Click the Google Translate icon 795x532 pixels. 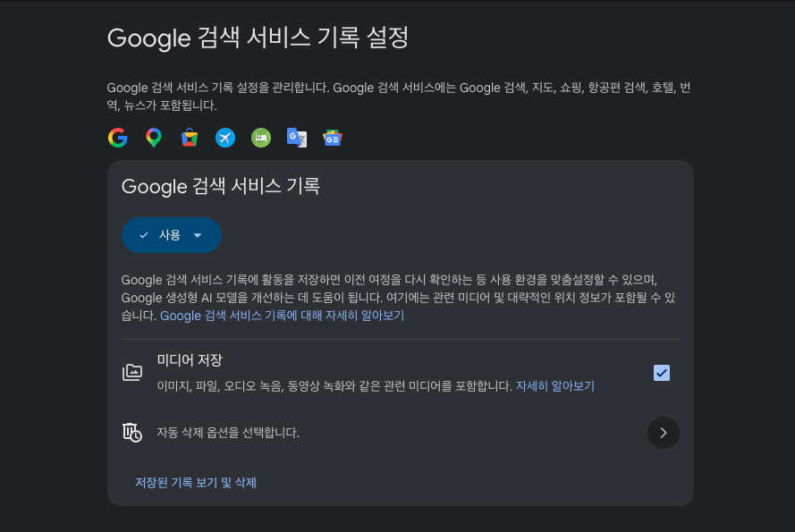(x=297, y=138)
